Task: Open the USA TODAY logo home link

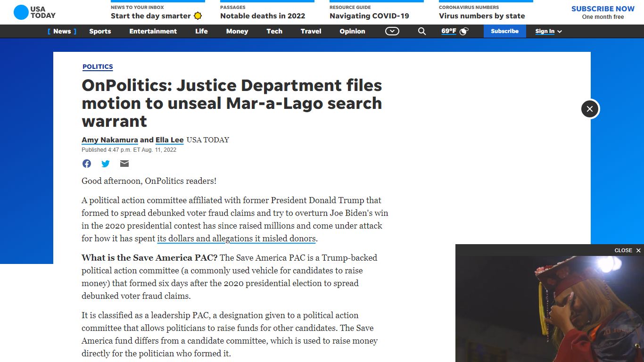Action: (34, 12)
